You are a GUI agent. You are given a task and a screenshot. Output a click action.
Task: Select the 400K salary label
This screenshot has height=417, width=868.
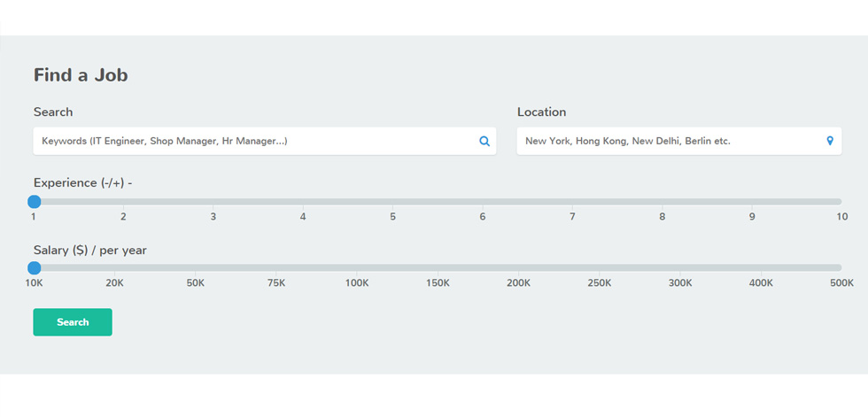[x=761, y=283]
